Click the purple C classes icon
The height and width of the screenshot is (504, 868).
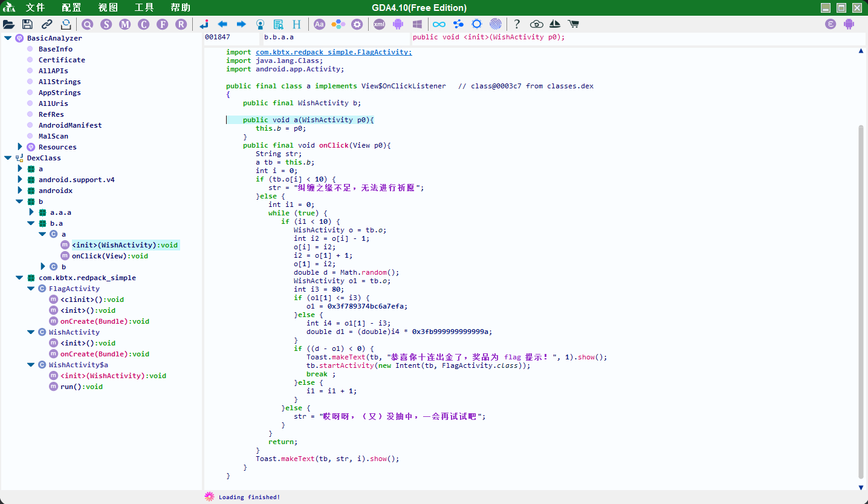coord(143,24)
